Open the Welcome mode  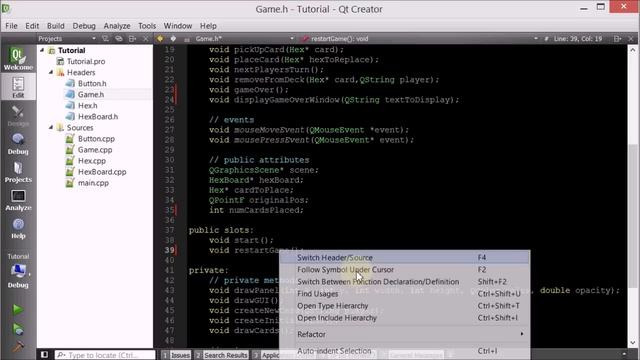(x=18, y=59)
